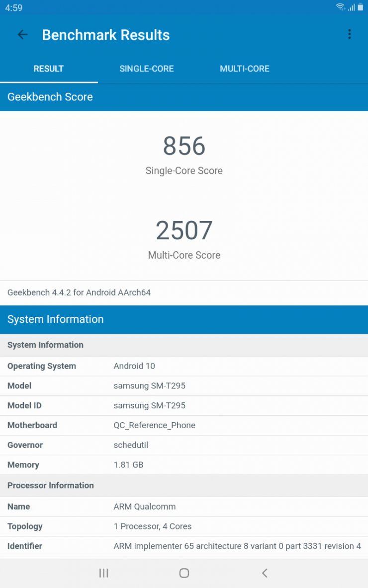
Task: Switch to the MULTI-CORE tab
Action: pos(245,69)
